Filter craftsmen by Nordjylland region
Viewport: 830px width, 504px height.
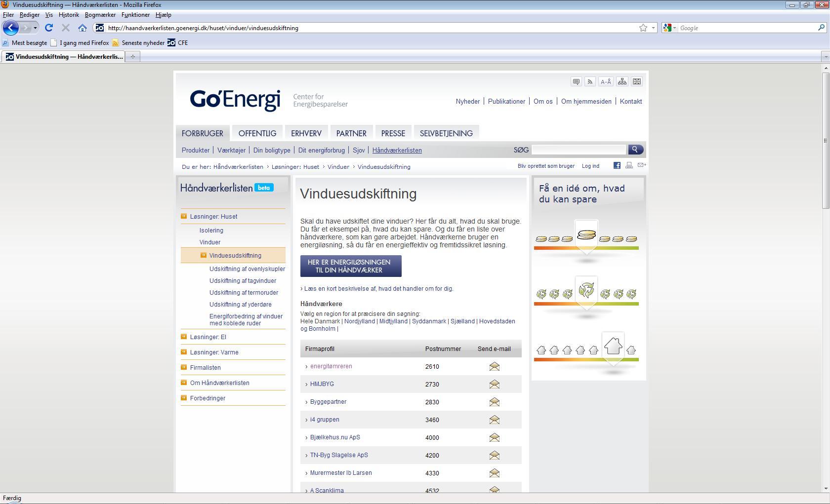point(359,321)
